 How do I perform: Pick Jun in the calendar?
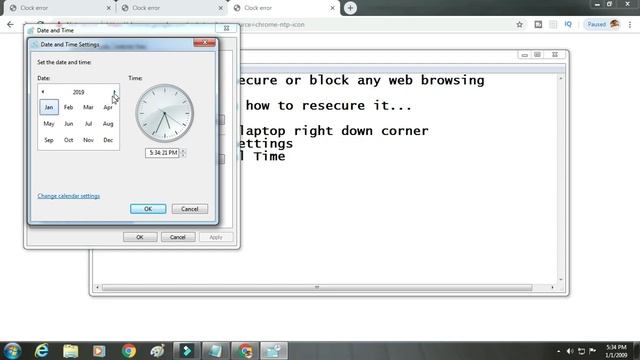tap(69, 124)
